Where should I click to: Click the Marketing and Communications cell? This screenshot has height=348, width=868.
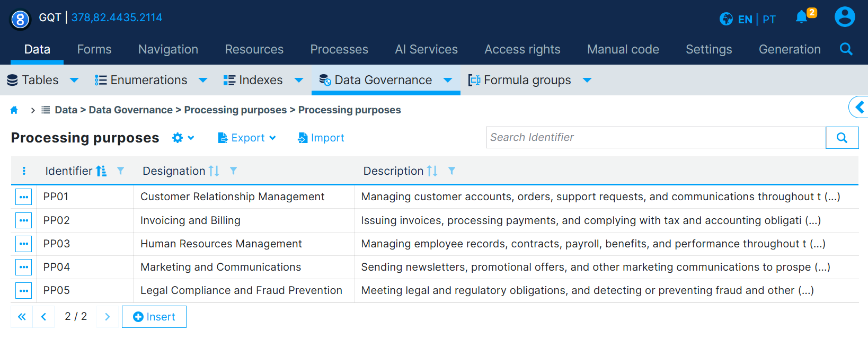coord(244,267)
